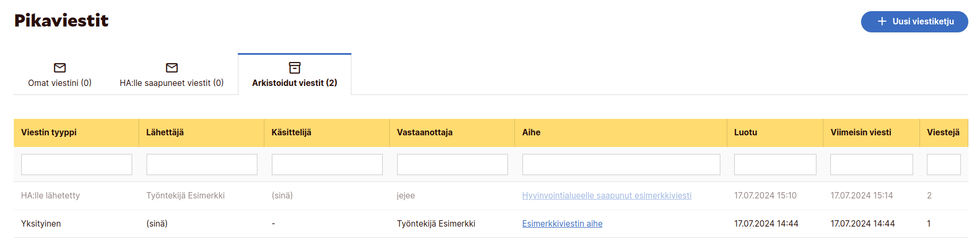Open the Esimerkkiviestin aihe link
This screenshot has width=980, height=251.
[x=562, y=223]
